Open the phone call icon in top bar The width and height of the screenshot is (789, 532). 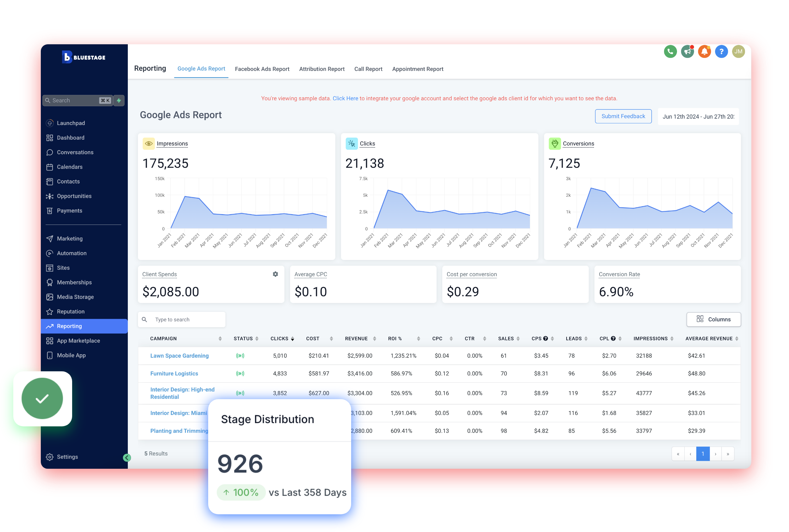(670, 52)
